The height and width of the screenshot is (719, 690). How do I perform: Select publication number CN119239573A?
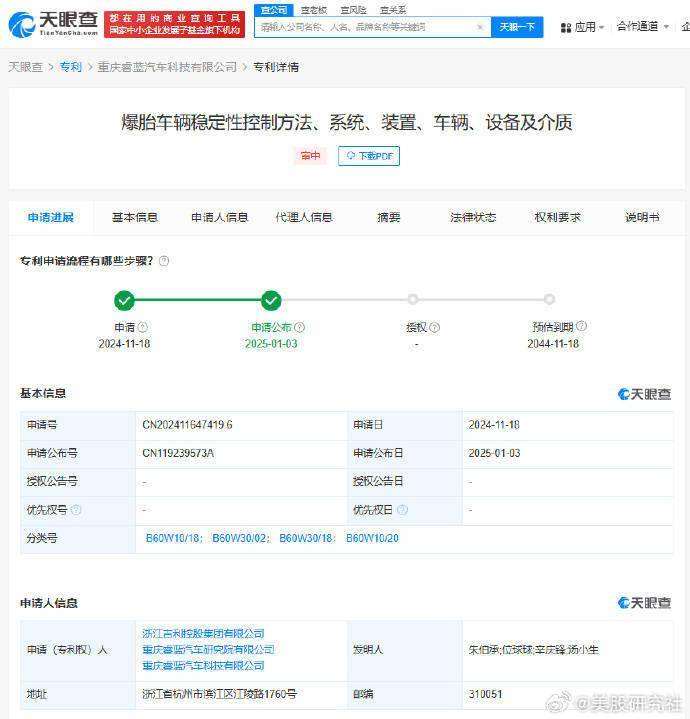178,453
